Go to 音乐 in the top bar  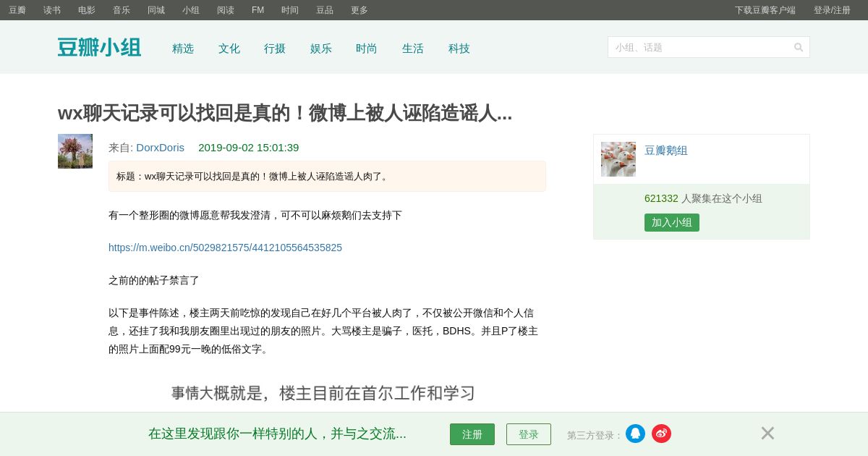coord(122,10)
